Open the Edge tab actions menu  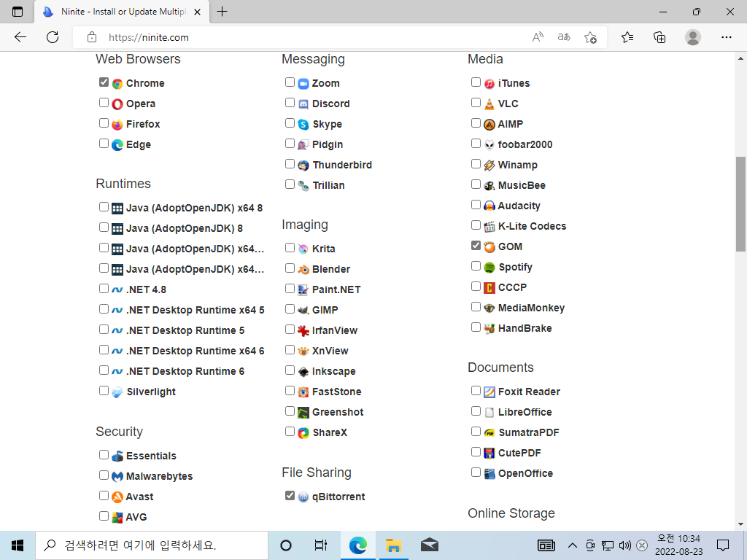(x=18, y=12)
